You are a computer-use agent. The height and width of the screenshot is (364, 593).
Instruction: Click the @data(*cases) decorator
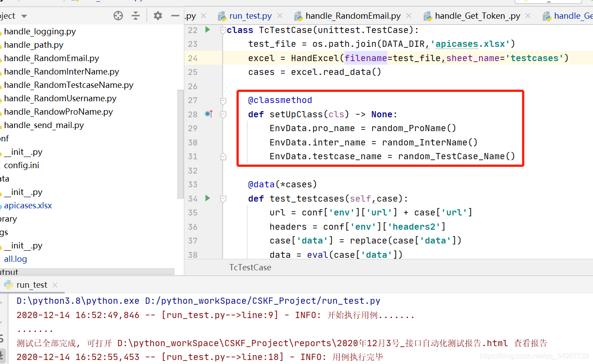click(282, 185)
